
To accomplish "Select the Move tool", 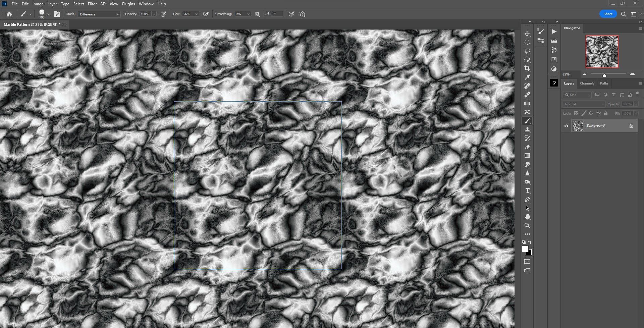I will (x=527, y=34).
